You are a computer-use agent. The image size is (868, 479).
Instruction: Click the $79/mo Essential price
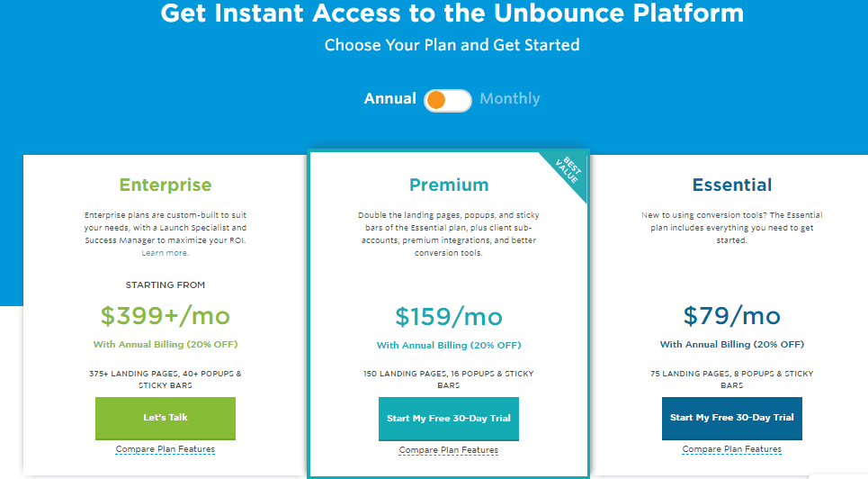(x=732, y=316)
